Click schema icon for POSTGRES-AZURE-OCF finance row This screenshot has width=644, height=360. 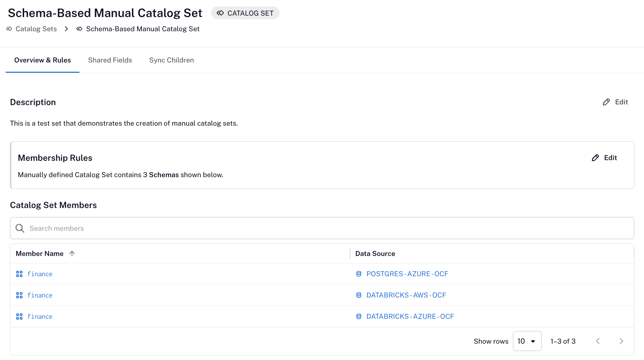pos(19,274)
